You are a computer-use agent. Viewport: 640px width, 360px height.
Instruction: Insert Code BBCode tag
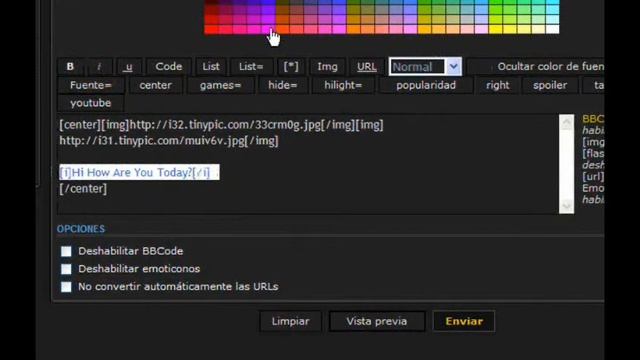coord(169,67)
